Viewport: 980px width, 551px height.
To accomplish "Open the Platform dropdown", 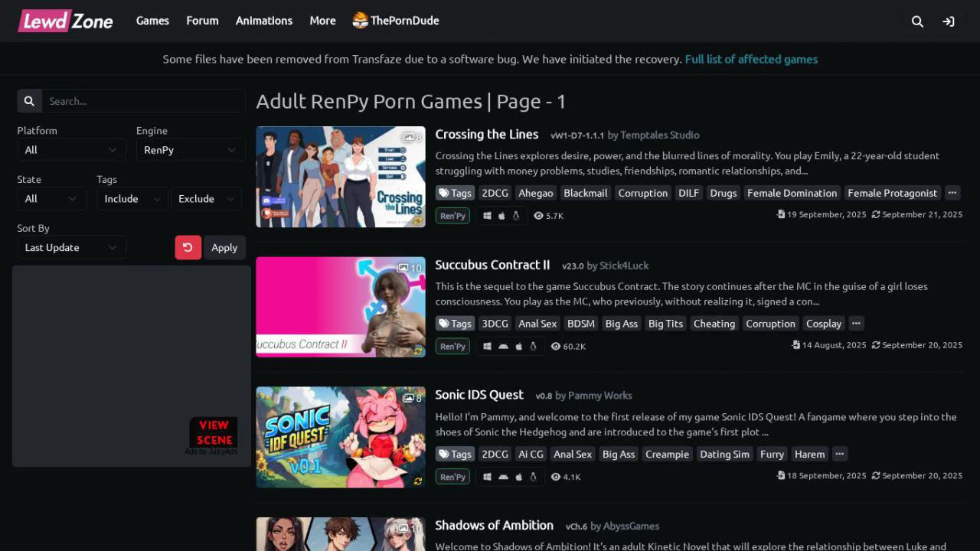I will 71,150.
